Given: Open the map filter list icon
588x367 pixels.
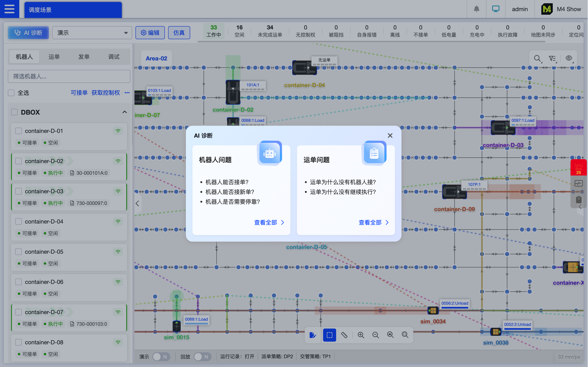Looking at the screenshot, I should click(552, 58).
